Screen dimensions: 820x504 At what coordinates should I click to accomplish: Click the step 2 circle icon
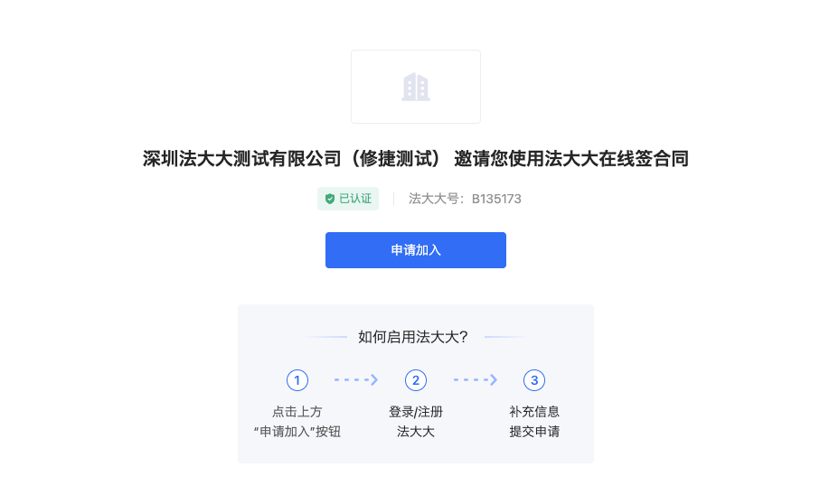click(416, 380)
